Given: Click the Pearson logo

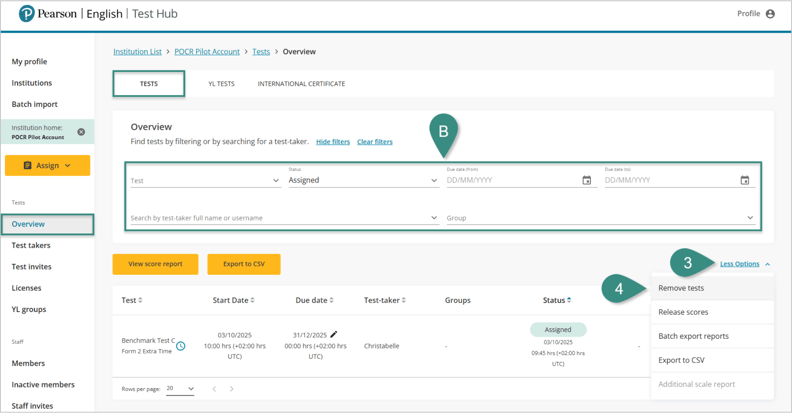Looking at the screenshot, I should [27, 14].
